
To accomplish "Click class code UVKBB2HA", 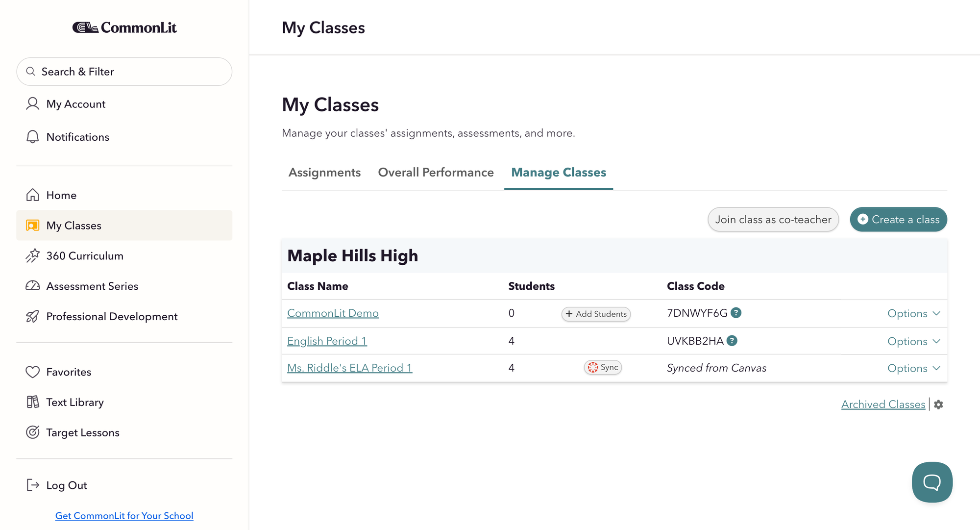I will (695, 341).
